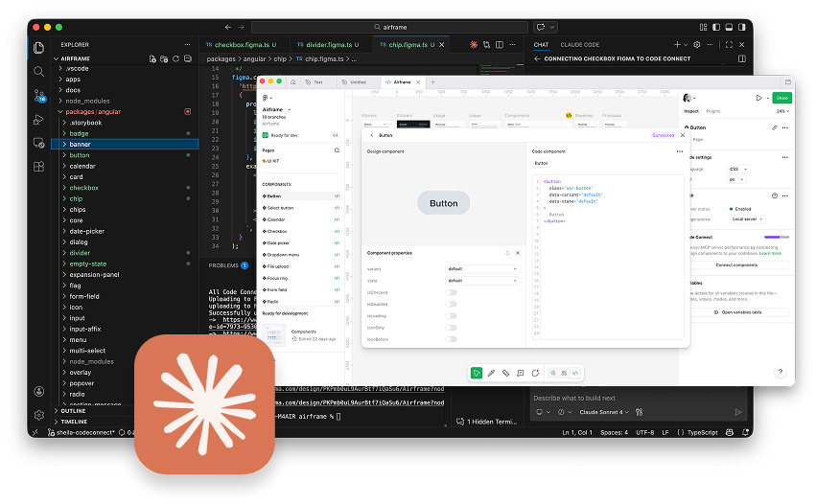Select the Move tool in Figma toolbar
This screenshot has height=504, width=816.
[477, 373]
